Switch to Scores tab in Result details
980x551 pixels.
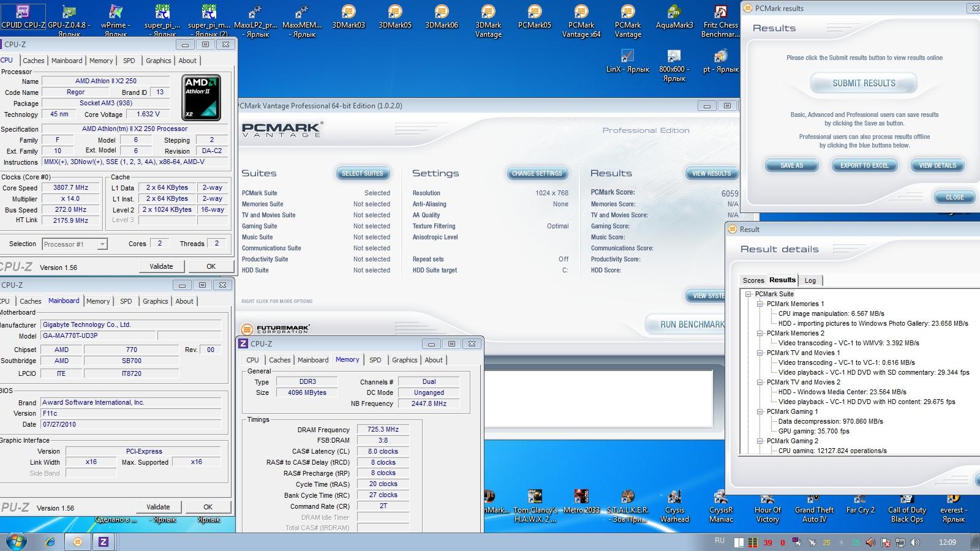coord(753,280)
